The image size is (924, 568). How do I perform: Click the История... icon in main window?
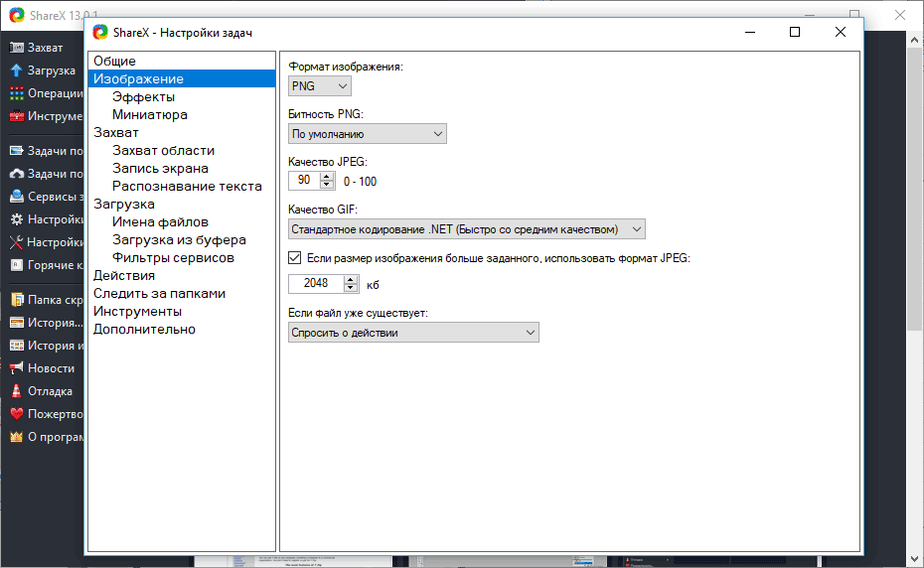click(x=17, y=323)
